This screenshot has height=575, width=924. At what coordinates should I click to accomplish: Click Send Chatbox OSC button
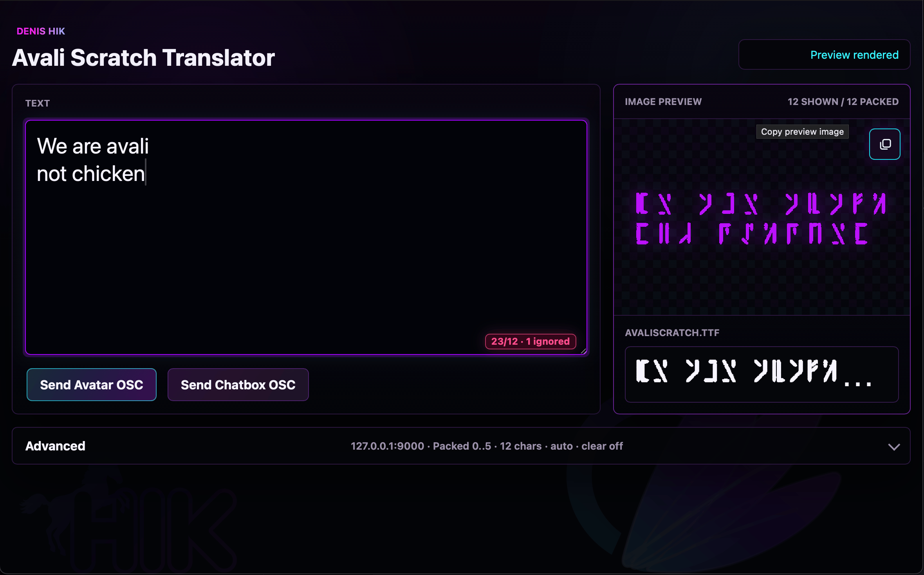click(x=238, y=385)
